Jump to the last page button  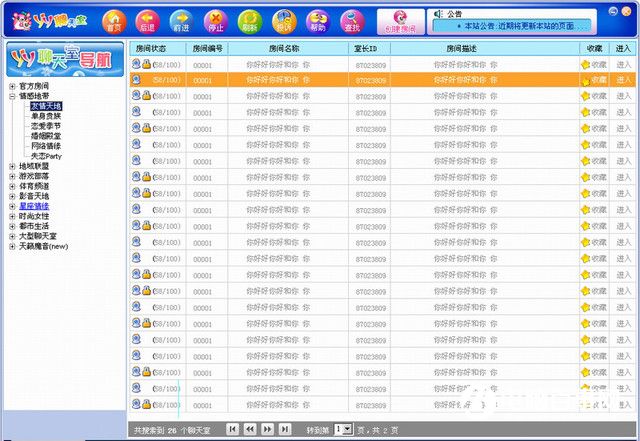click(x=286, y=429)
